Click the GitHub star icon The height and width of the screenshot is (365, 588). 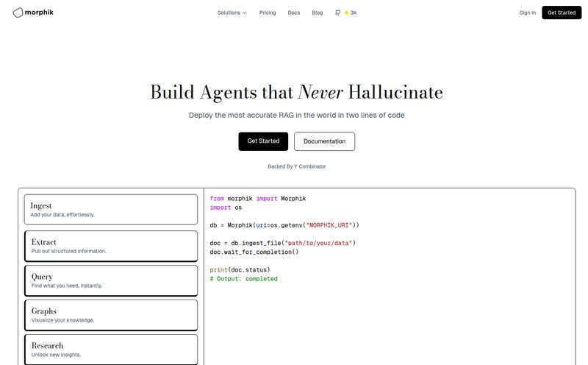(346, 13)
